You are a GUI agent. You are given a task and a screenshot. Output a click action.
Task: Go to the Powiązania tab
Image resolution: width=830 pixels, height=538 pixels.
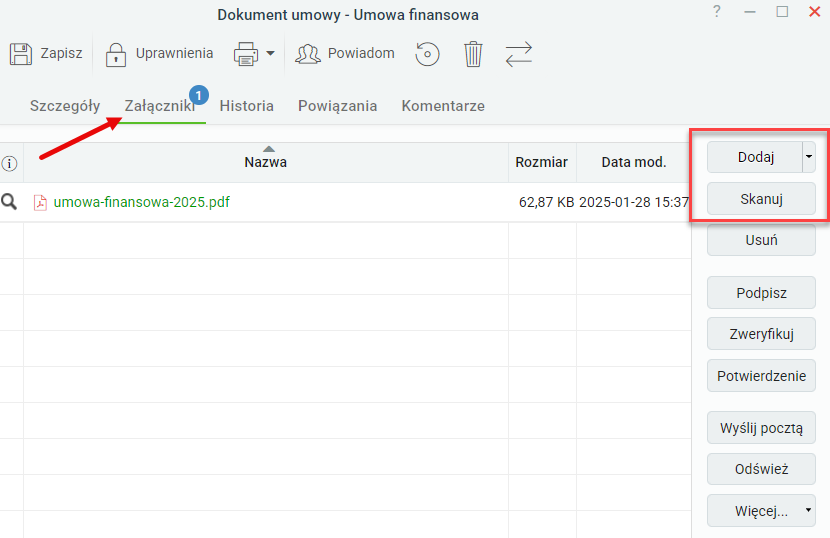337,106
